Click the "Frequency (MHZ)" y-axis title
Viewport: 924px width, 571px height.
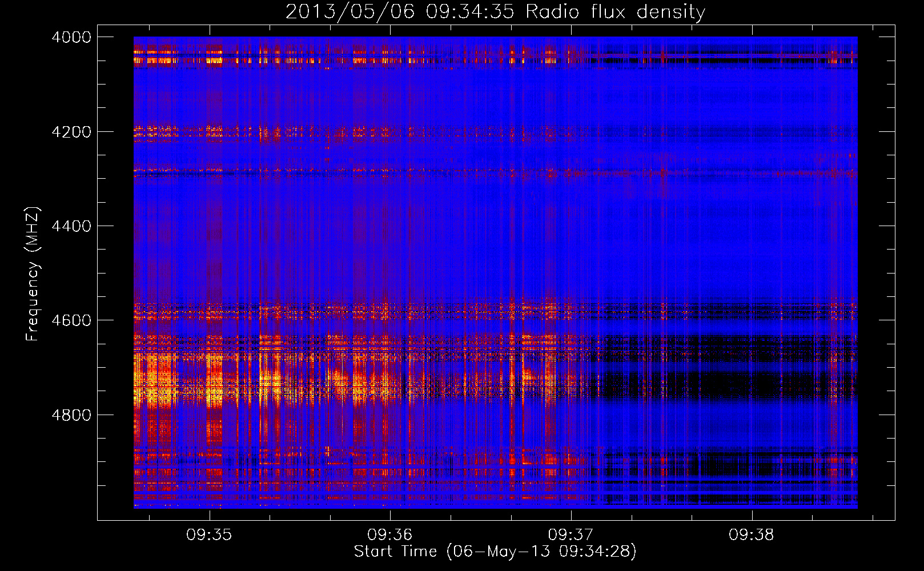[x=33, y=274]
